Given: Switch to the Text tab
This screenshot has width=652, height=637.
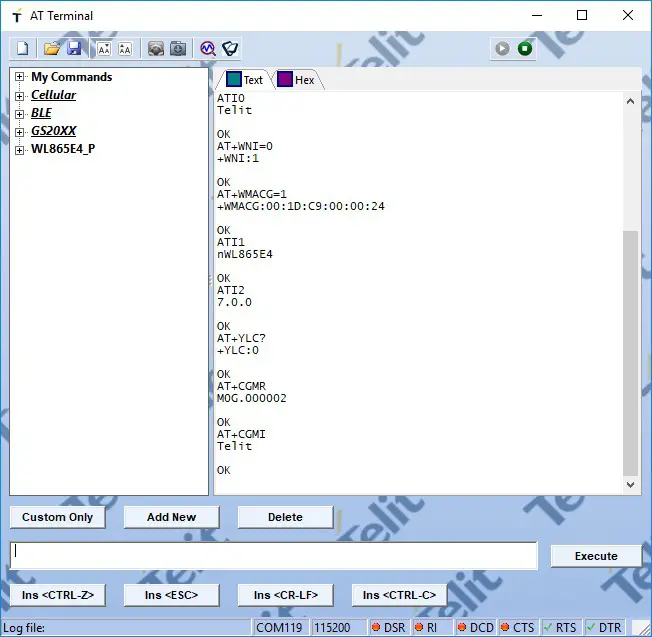Looking at the screenshot, I should (245, 79).
